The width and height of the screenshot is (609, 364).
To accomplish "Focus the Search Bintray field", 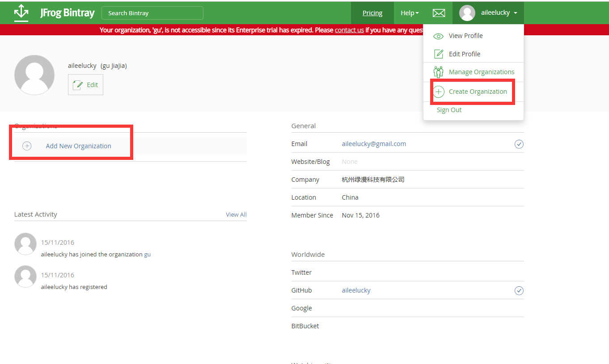I will point(152,13).
